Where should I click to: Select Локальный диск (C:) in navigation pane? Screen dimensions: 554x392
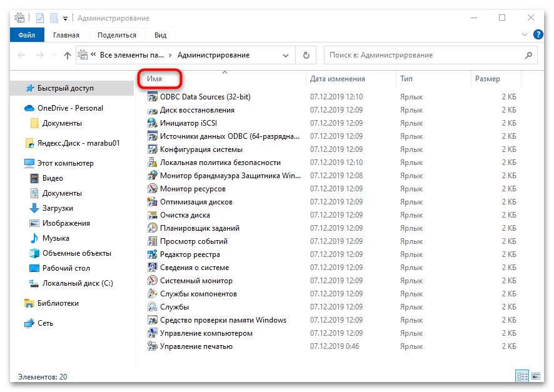point(78,283)
